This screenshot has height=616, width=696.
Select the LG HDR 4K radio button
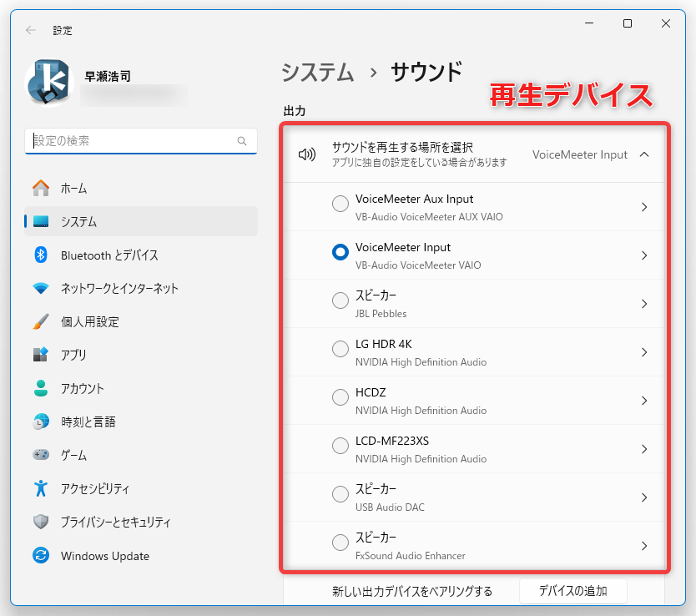click(340, 349)
